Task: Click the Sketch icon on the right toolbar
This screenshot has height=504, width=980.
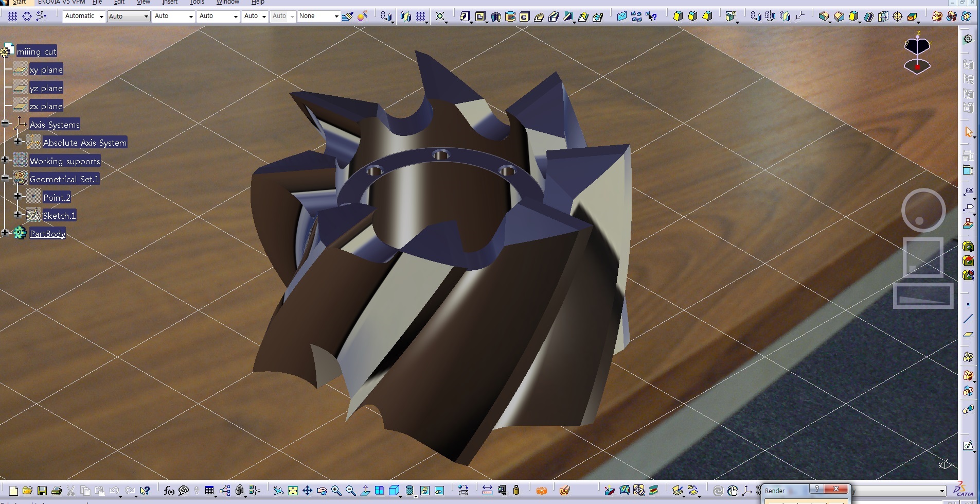Action: (x=968, y=446)
